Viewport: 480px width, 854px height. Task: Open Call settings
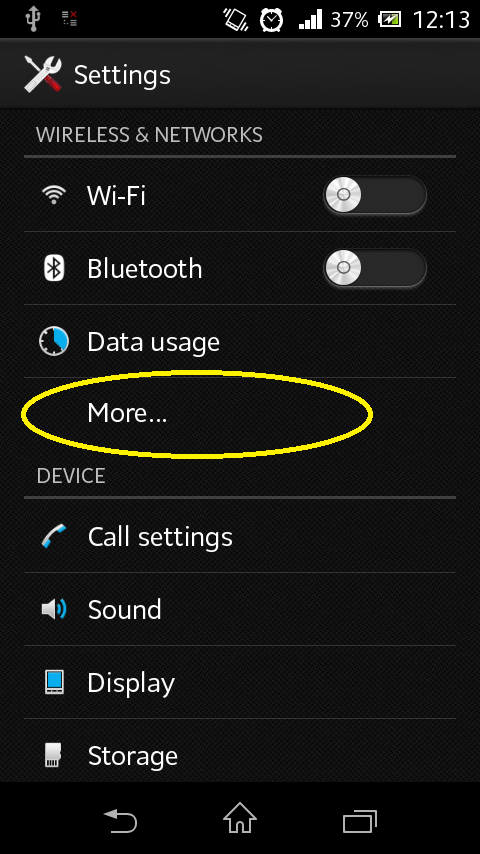[x=240, y=536]
